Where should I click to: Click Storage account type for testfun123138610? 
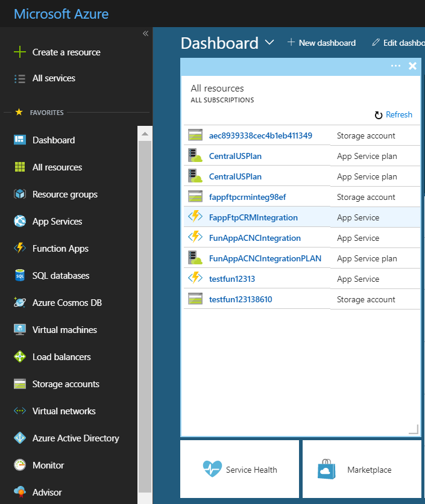coord(366,300)
